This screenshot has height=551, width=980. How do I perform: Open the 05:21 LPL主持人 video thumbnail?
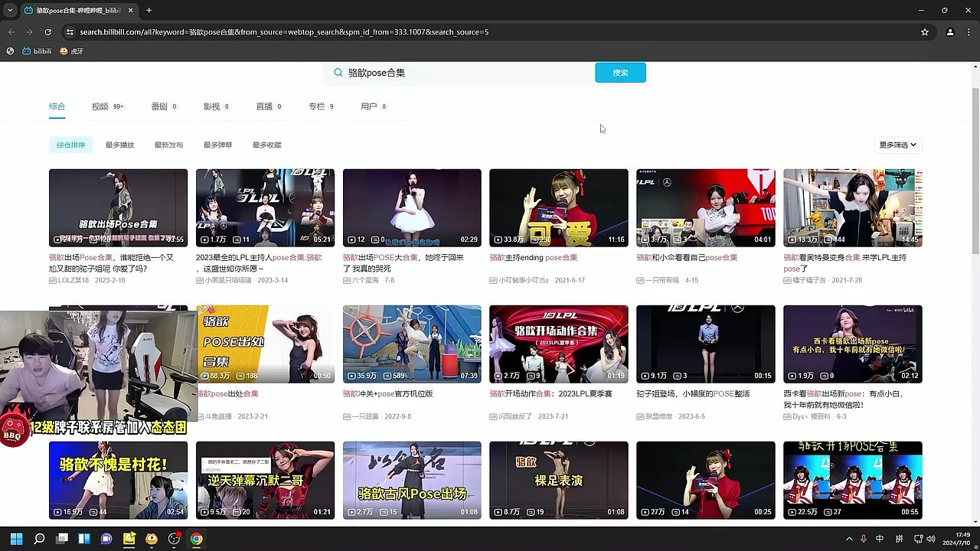coord(265,207)
